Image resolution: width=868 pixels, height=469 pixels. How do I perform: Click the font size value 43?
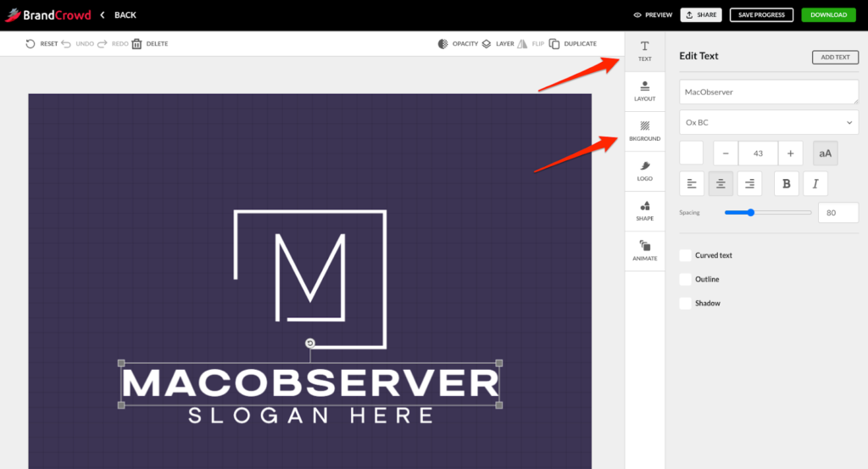click(758, 154)
